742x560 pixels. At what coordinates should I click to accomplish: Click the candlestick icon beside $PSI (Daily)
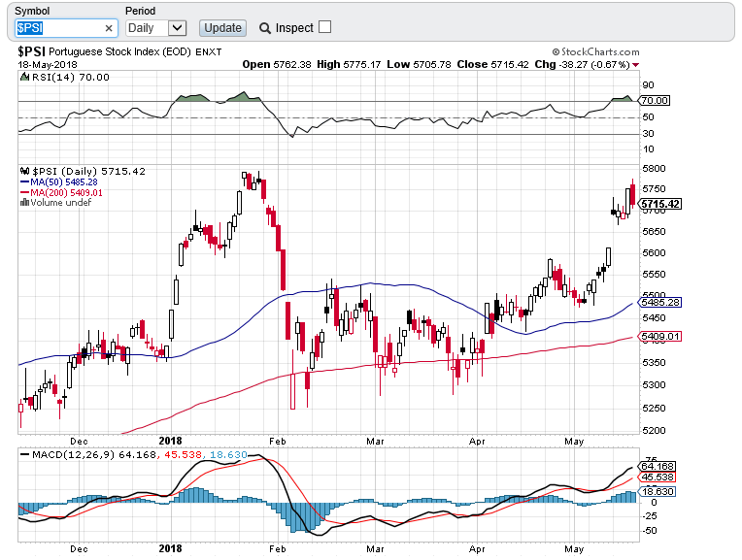click(x=24, y=171)
